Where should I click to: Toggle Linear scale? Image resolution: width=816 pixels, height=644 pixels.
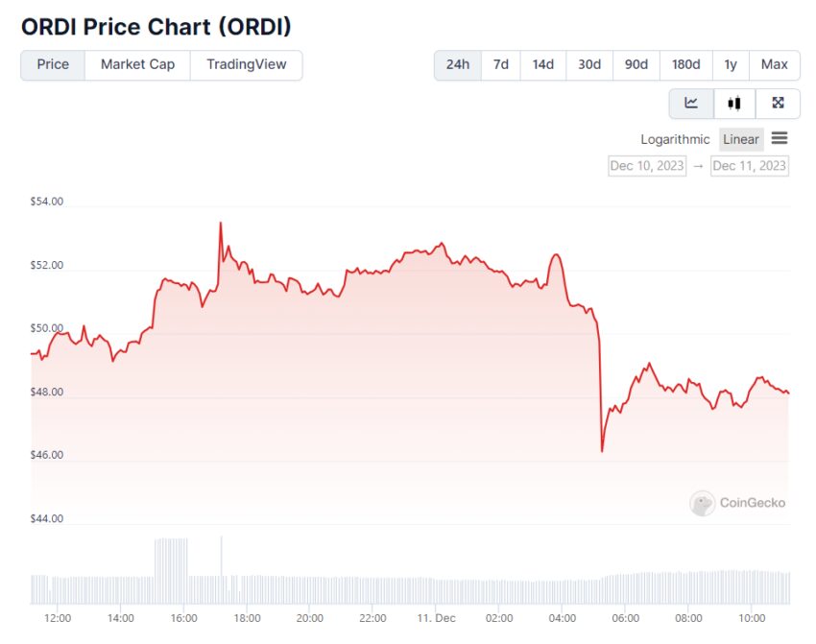(741, 139)
